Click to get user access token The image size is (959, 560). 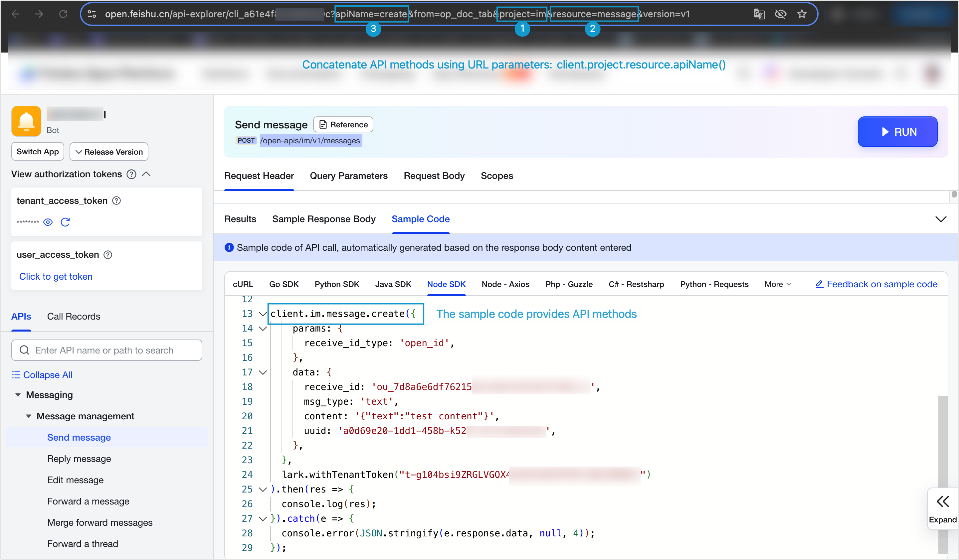[x=56, y=277]
